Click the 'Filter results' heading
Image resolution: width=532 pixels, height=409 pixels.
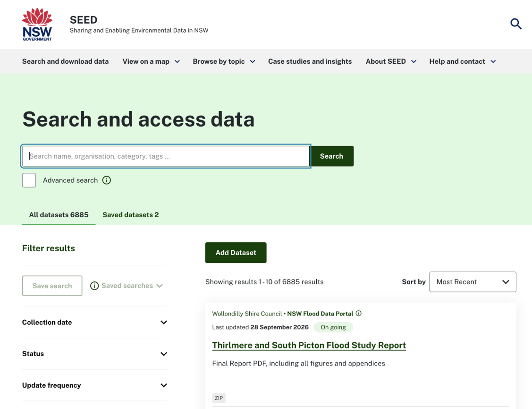click(49, 248)
